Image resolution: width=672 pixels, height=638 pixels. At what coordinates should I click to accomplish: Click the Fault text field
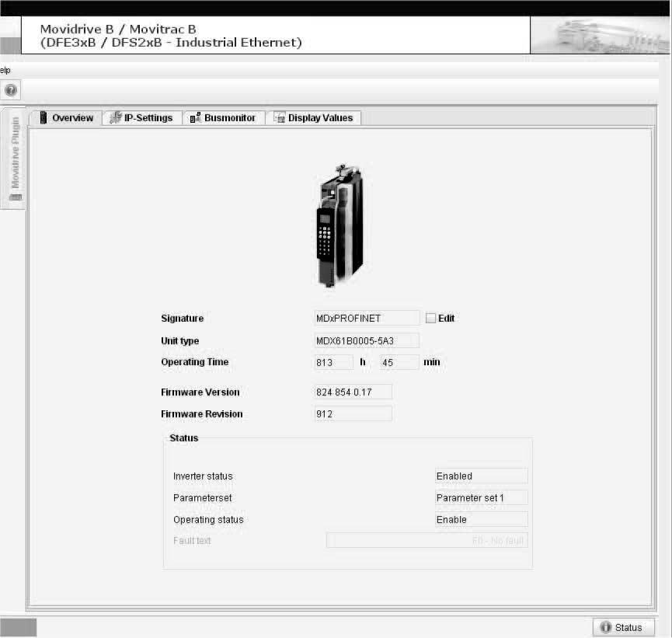coord(427,540)
